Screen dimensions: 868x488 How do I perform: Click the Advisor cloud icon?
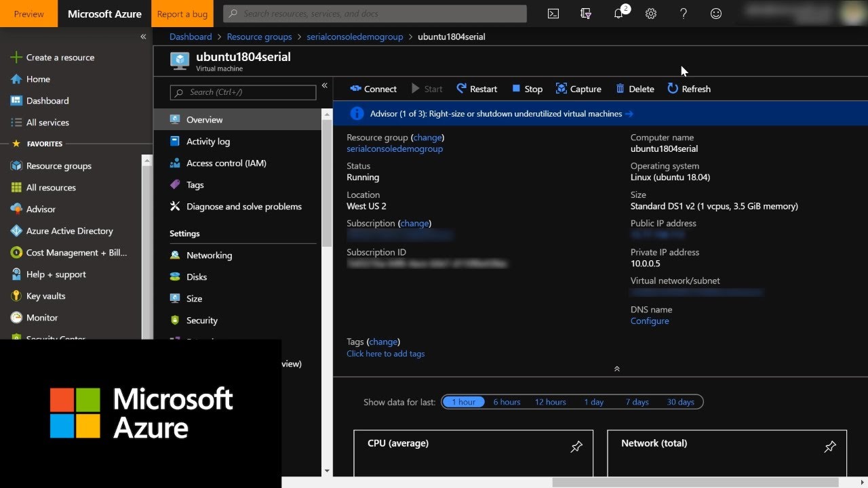tap(16, 209)
